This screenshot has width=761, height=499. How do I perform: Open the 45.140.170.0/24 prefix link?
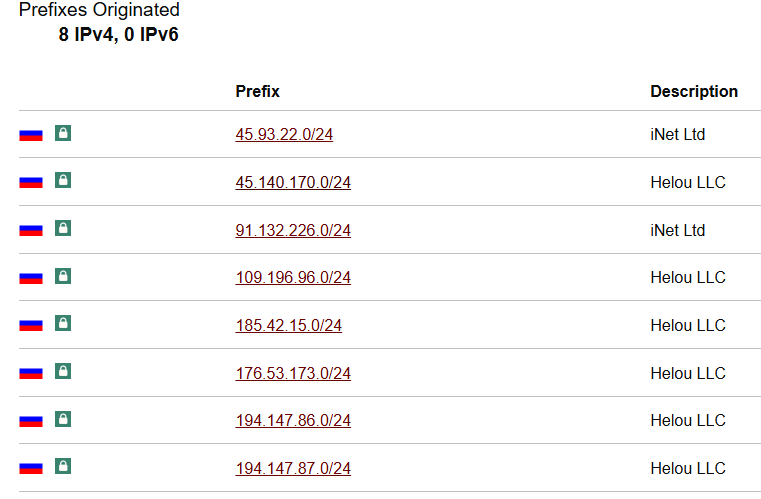(293, 182)
